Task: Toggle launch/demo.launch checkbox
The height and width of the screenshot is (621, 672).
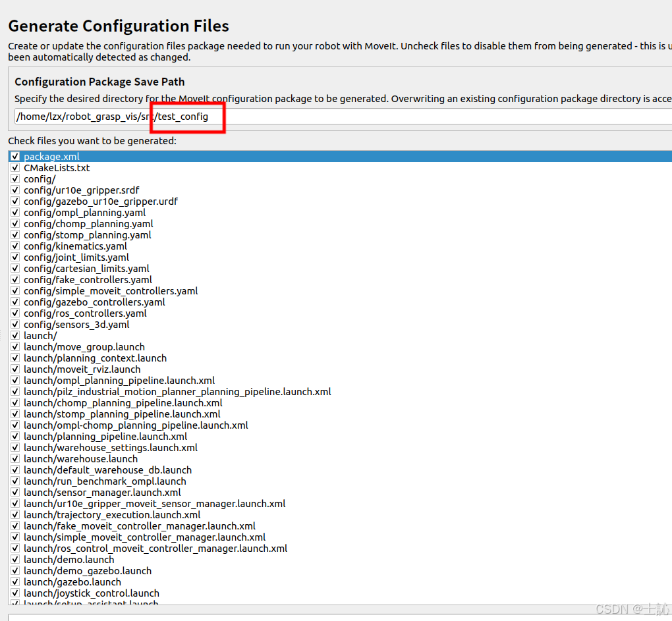Action: coord(15,559)
